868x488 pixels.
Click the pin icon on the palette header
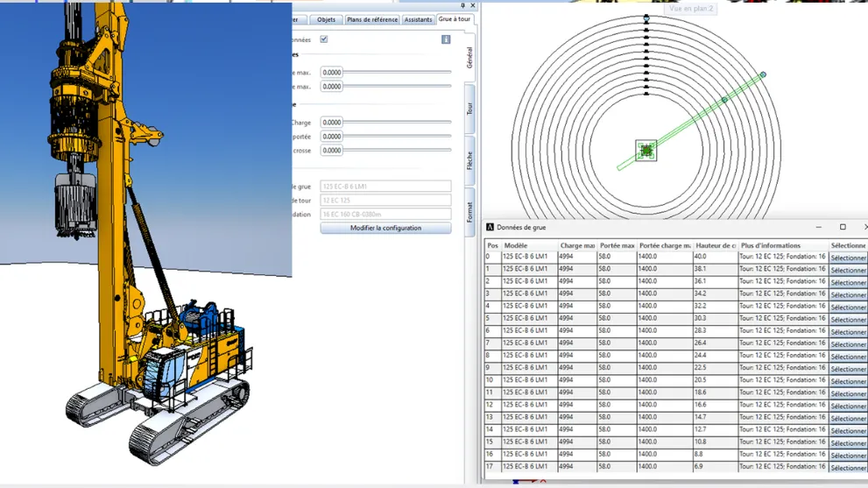point(463,5)
